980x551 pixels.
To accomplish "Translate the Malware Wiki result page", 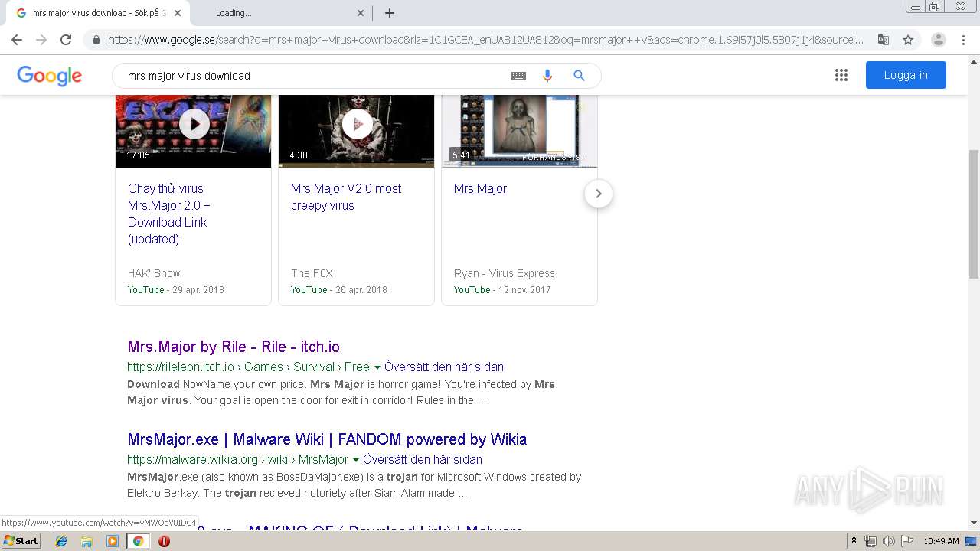I will (x=423, y=459).
